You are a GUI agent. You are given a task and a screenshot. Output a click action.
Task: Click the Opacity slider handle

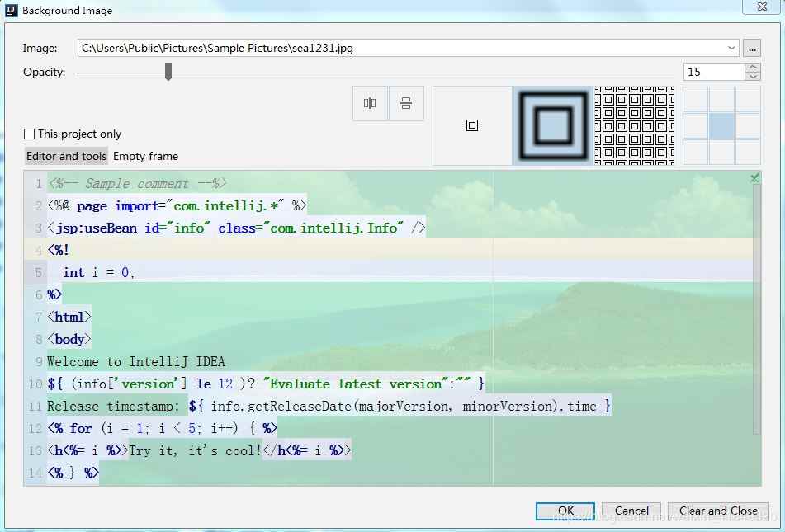(x=168, y=72)
